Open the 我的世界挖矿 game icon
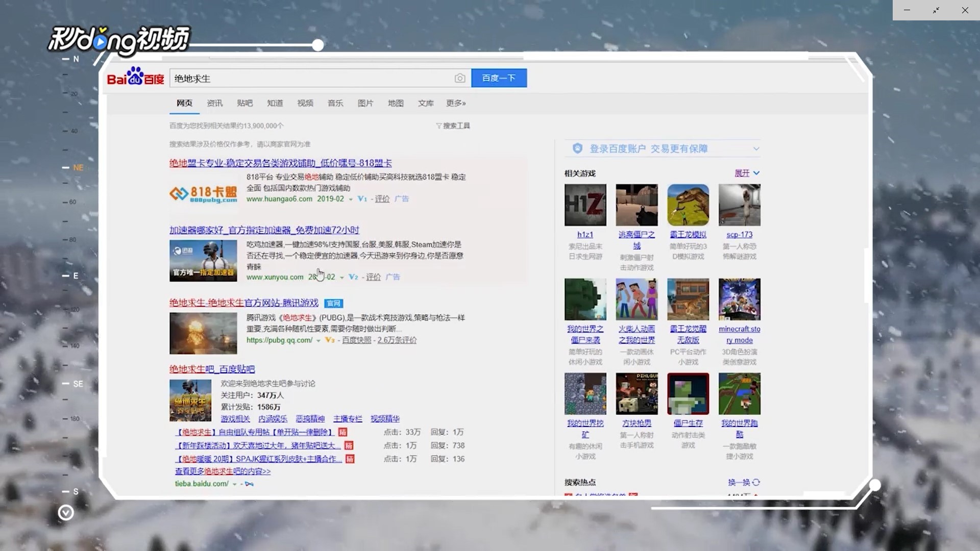The width and height of the screenshot is (980, 551). point(585,394)
